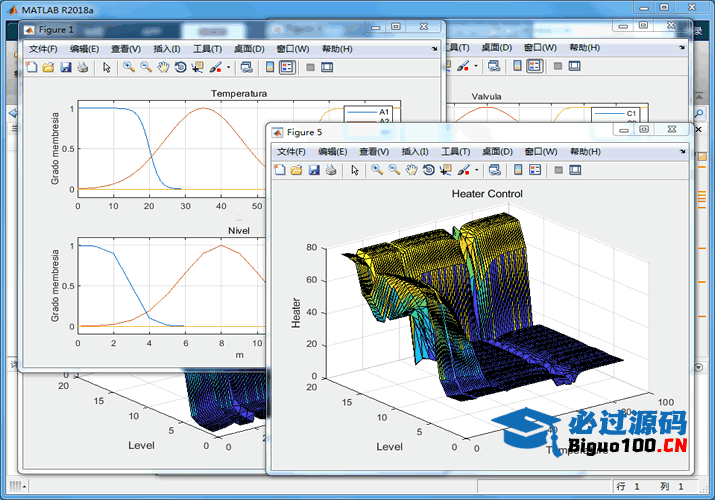Click the search magnifier in MATLAB main window
715x500 pixels.
tap(699, 113)
